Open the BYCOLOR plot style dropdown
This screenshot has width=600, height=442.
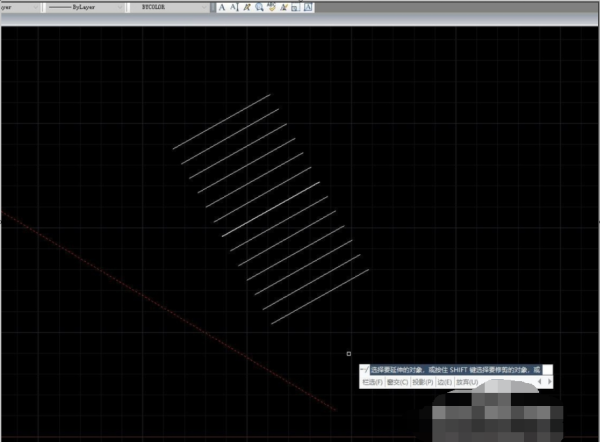(170, 7)
